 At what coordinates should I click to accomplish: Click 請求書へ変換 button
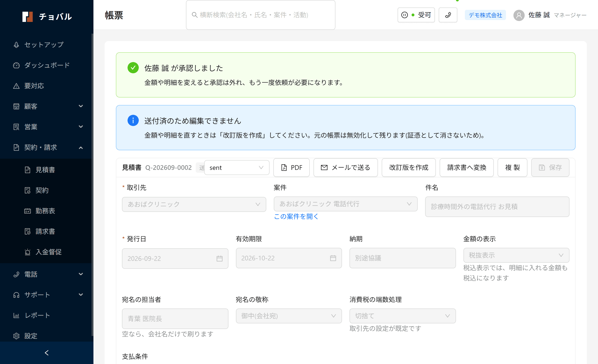[x=466, y=168]
